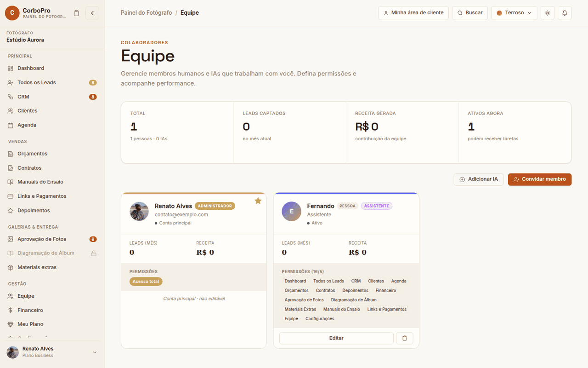Click the star icon on Renato Alves card
The image size is (588, 368).
coord(258,201)
